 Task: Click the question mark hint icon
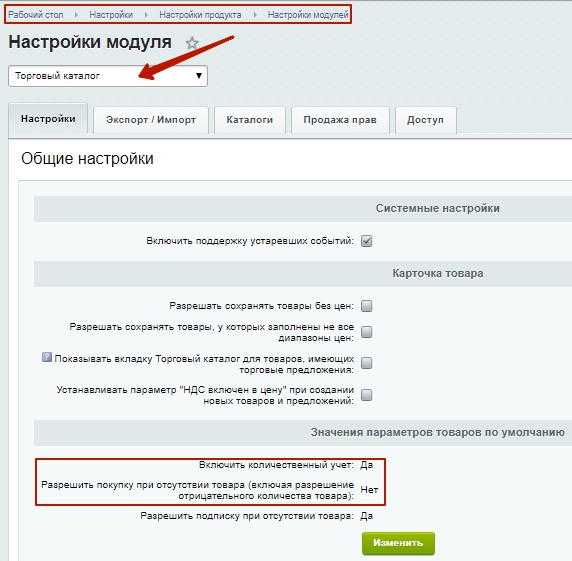click(47, 357)
